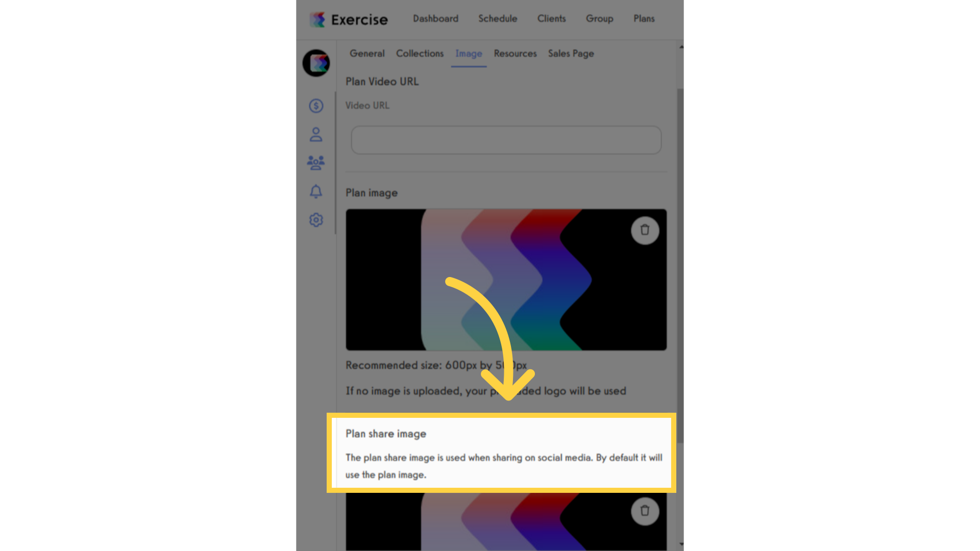Click the Clients navigation menu item
980x551 pixels.
[x=551, y=18]
